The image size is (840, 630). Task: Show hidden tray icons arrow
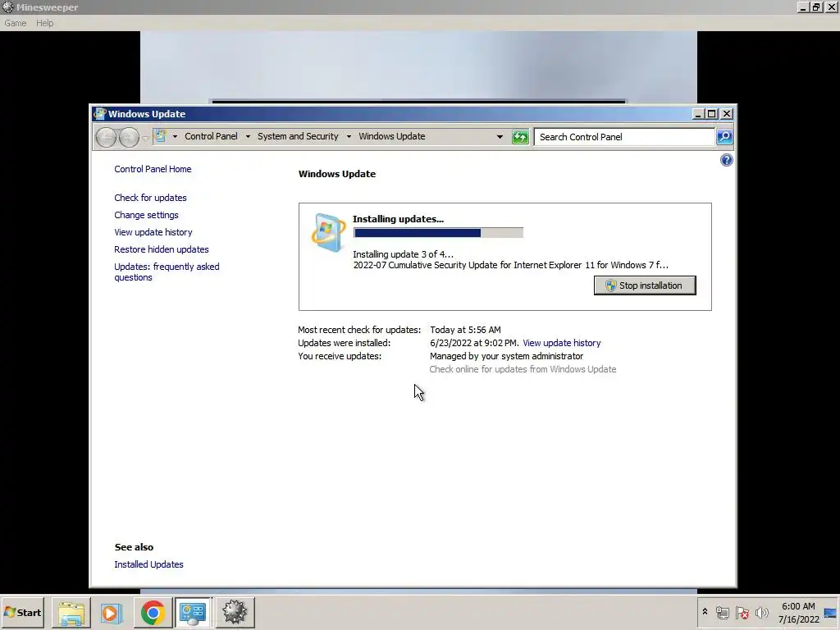pyautogui.click(x=705, y=612)
